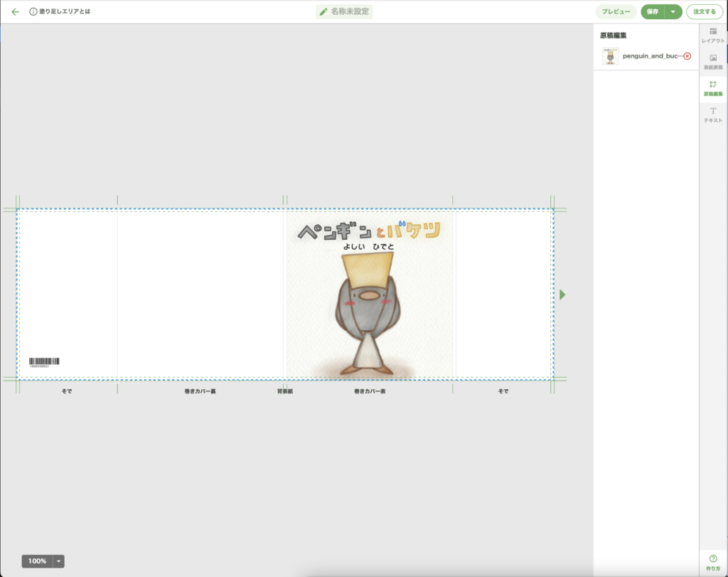728x577 pixels.
Task: Click the プレビュー button
Action: coord(616,12)
